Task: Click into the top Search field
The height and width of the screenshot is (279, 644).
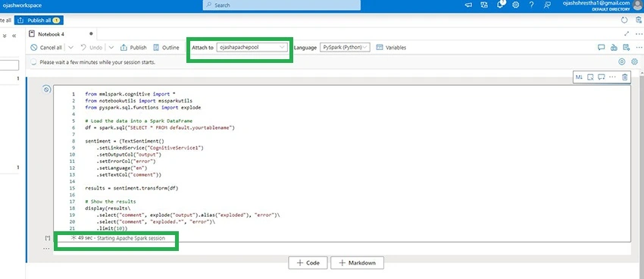Action: tap(282, 5)
